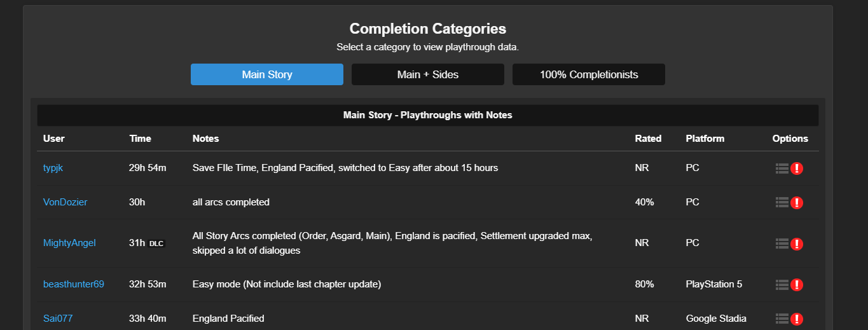Open list icon for VonDozier's entry
The image size is (868, 330).
pyautogui.click(x=782, y=202)
